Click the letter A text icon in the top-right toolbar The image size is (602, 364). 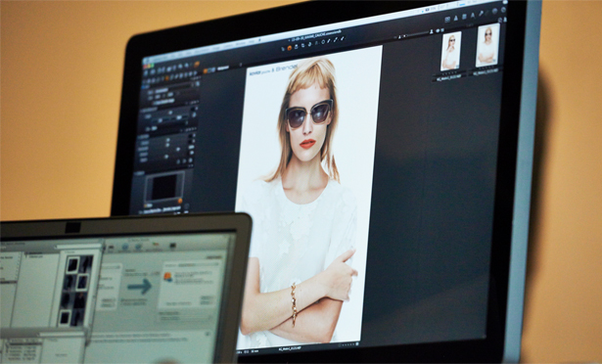coord(473,15)
